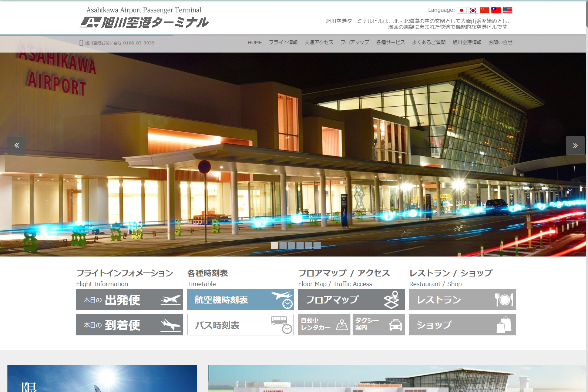588x392 pixels.
Task: Open タクシー案内 taxi information tile
Action: (x=379, y=325)
